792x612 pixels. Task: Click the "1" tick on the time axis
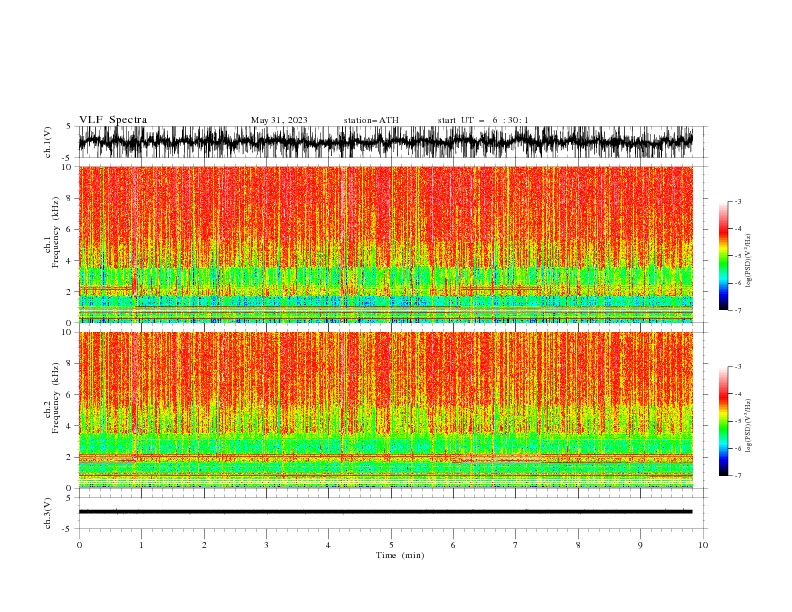(x=141, y=545)
